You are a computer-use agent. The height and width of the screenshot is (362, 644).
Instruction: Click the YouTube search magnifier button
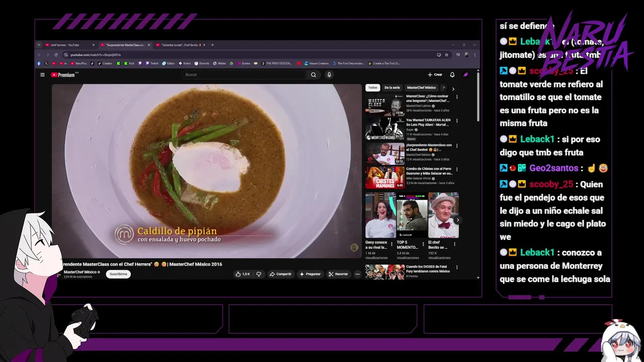[313, 75]
